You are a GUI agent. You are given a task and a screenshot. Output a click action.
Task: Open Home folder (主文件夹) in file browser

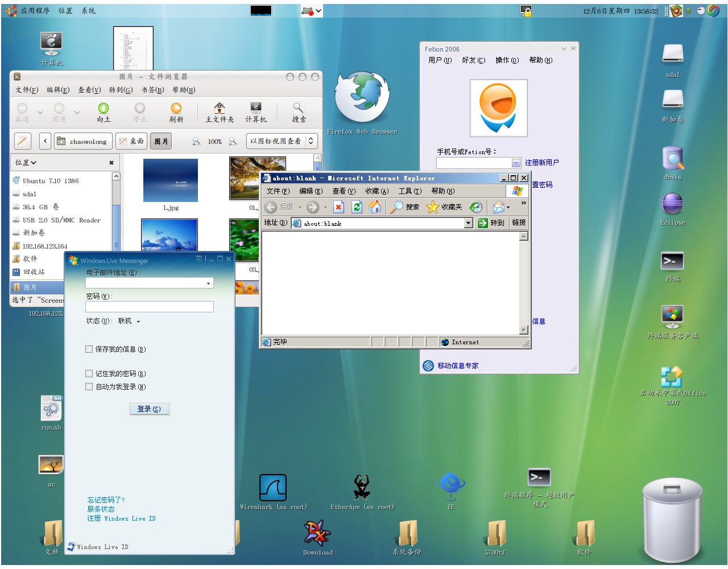pos(220,112)
